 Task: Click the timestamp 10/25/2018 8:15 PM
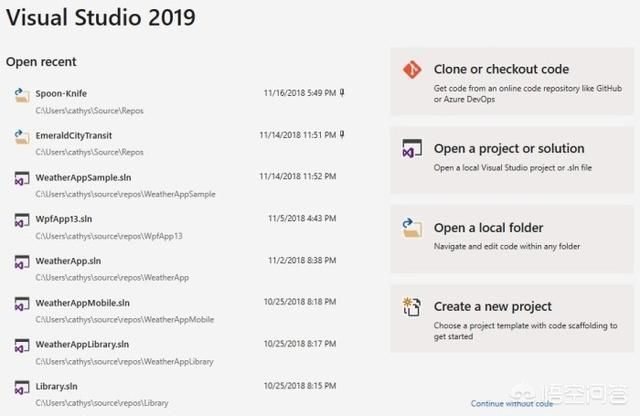click(x=300, y=386)
